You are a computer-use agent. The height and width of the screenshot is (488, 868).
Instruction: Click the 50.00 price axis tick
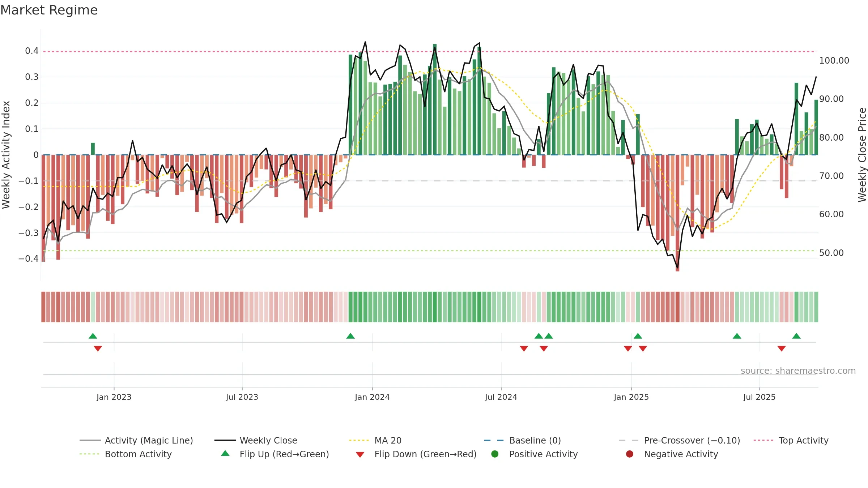coord(831,253)
